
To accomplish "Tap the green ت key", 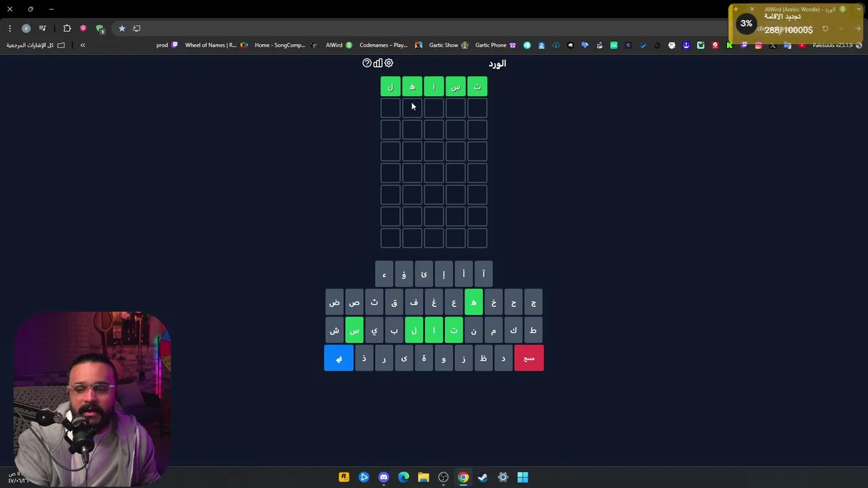I will tap(454, 330).
